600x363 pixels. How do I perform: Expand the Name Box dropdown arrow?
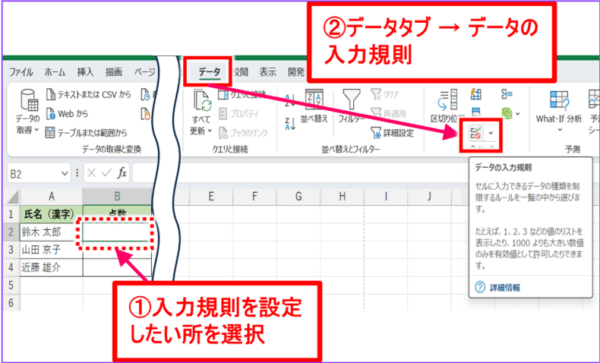click(x=64, y=174)
